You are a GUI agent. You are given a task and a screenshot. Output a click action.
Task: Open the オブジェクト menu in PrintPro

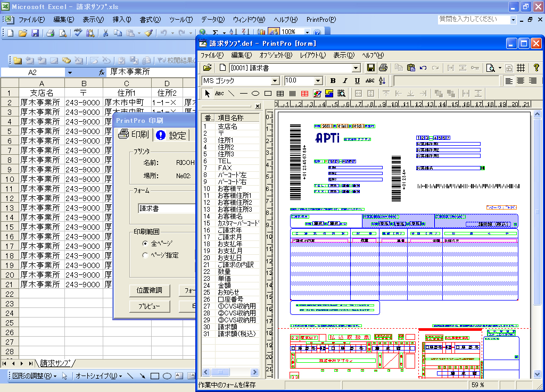[276, 55]
